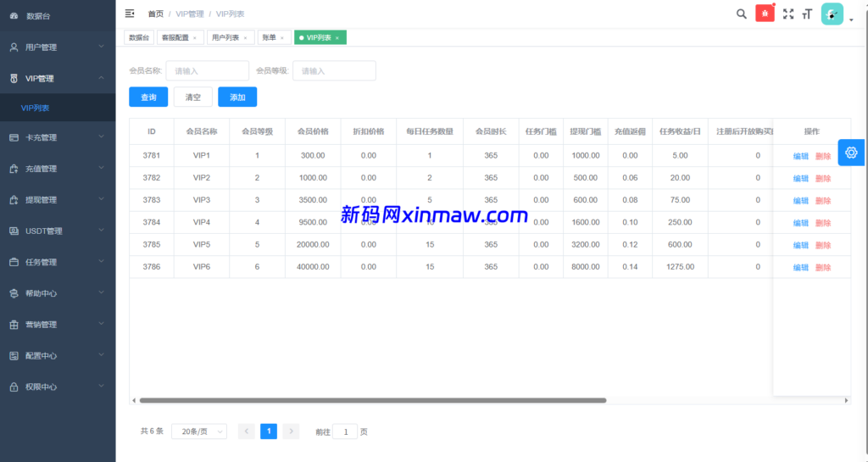Click the red bug report icon

coord(765,14)
